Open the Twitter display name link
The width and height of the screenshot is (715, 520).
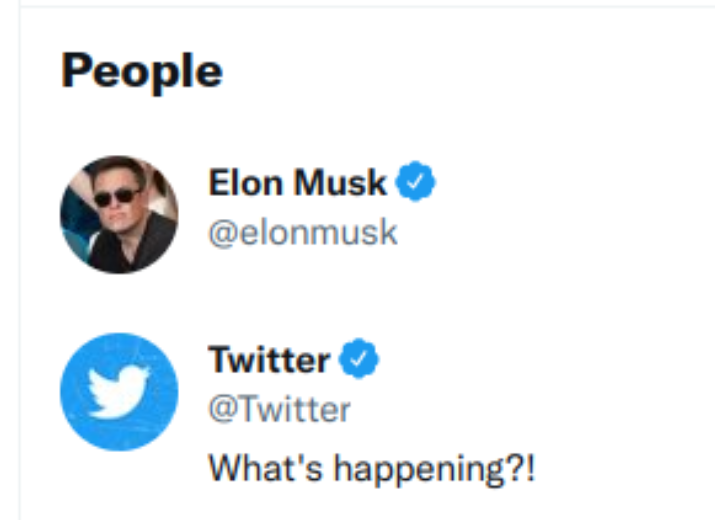268,360
